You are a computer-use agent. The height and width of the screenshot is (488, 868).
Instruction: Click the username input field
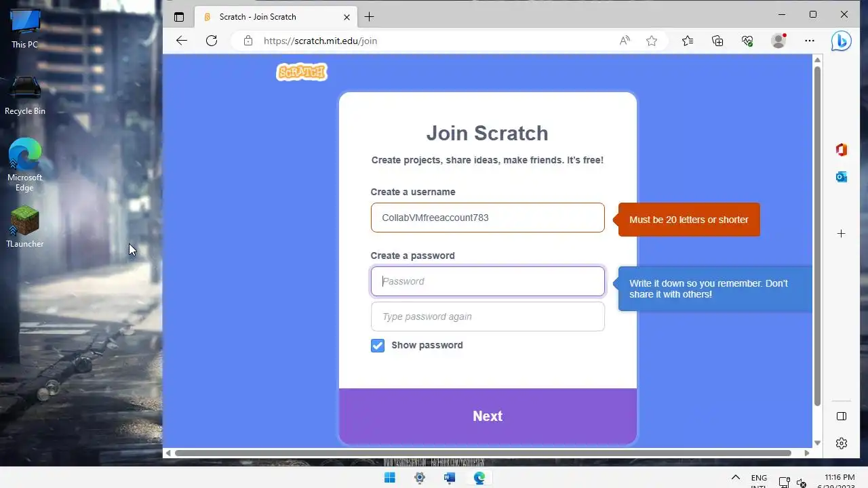click(x=488, y=218)
